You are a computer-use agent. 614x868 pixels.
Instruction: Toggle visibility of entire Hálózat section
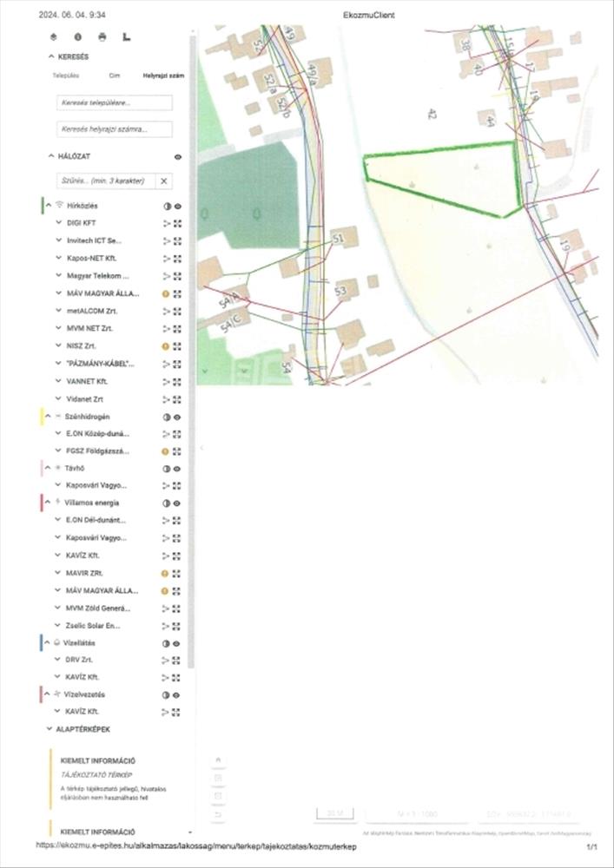click(178, 157)
